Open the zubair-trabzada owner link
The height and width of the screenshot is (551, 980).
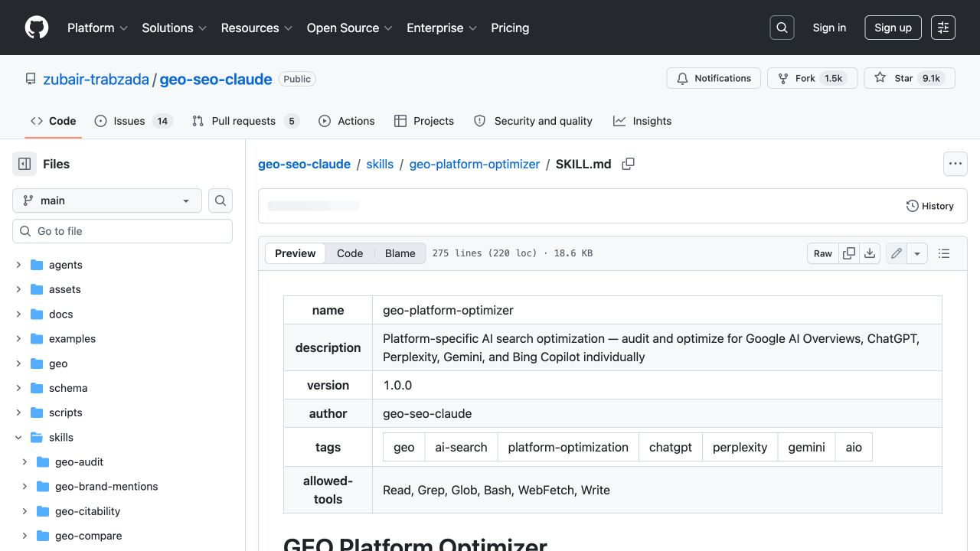[x=96, y=79]
